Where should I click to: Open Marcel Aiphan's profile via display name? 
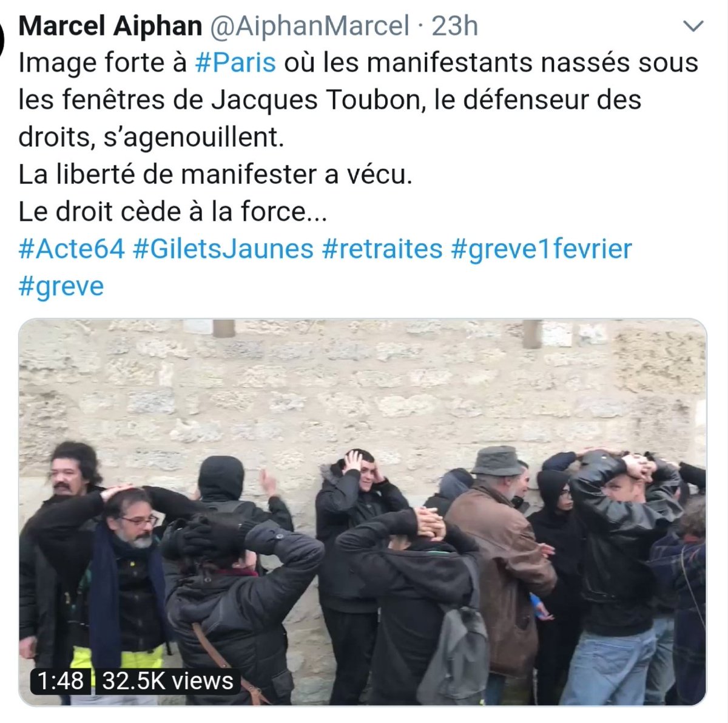point(110,26)
